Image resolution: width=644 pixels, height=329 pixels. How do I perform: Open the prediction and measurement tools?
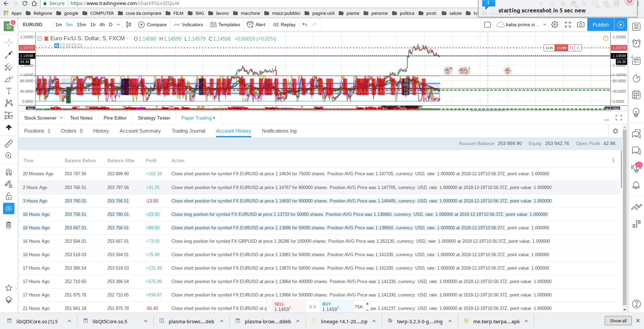tap(9, 115)
